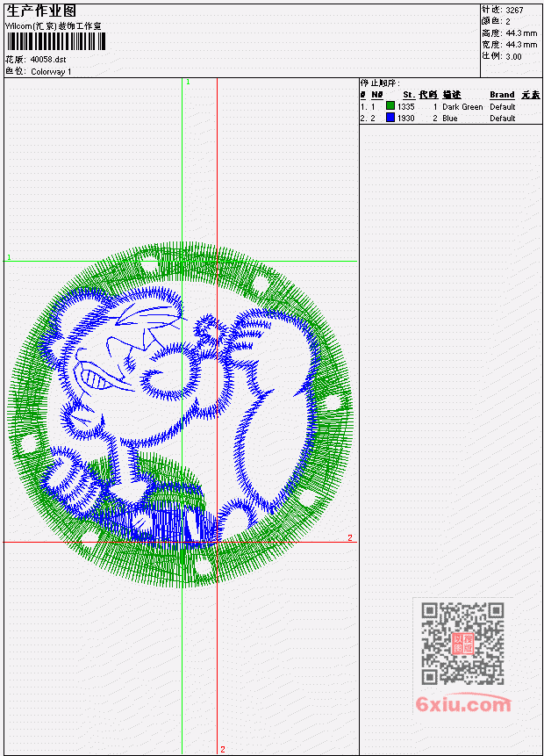The image size is (544, 756).
Task: Select the stitch count 1930 cell
Action: click(x=405, y=119)
